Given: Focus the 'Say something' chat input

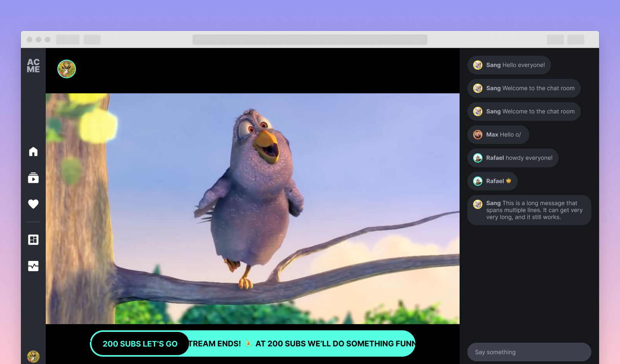Looking at the screenshot, I should click(x=529, y=352).
